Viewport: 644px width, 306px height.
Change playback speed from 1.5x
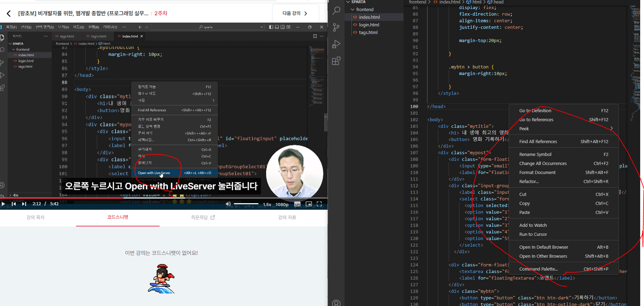(267, 205)
